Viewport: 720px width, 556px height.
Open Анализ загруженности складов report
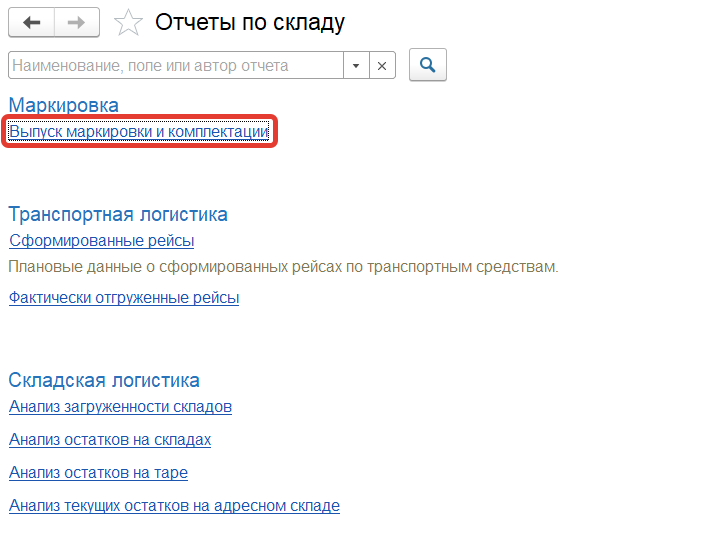coord(120,406)
